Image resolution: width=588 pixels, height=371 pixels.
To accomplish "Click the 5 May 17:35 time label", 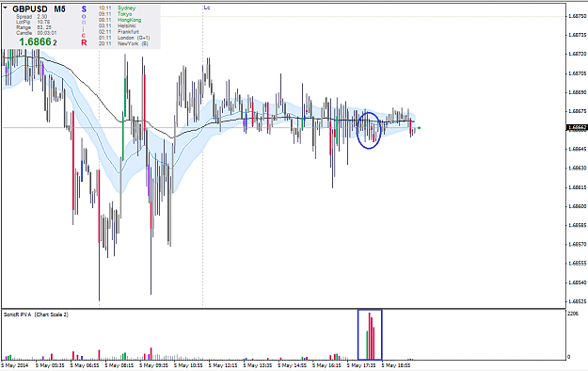I will [361, 365].
